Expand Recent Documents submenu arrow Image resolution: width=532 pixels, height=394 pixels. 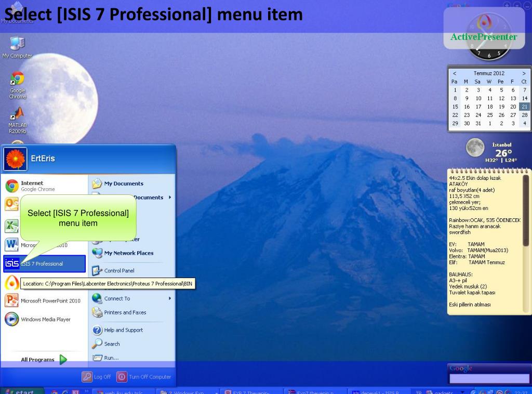coord(170,197)
